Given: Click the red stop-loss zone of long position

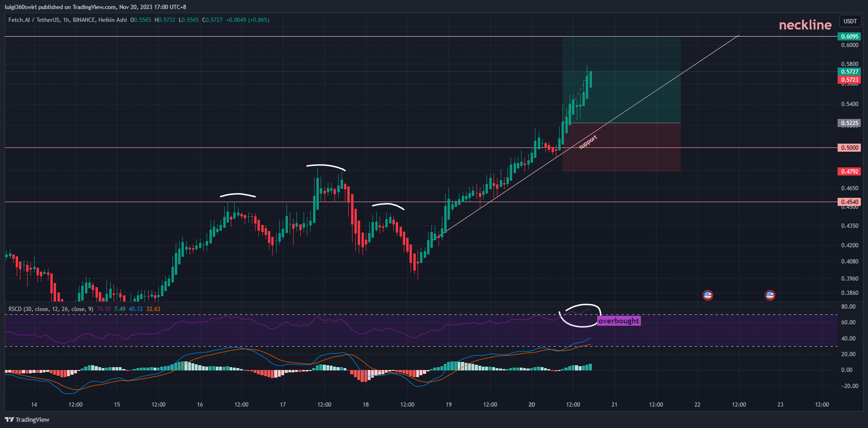Looking at the screenshot, I should point(621,147).
